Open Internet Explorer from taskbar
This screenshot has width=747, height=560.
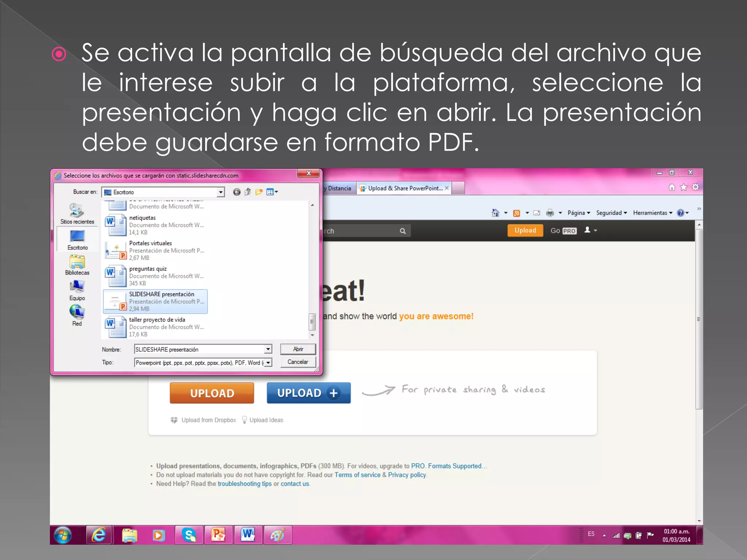[99, 535]
